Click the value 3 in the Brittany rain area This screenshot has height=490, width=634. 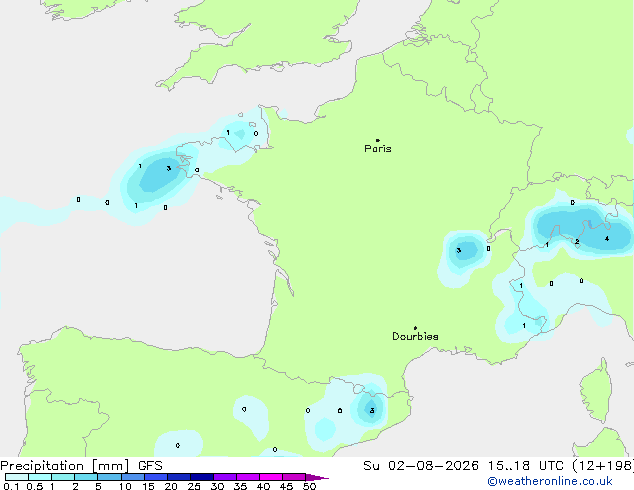tap(169, 168)
